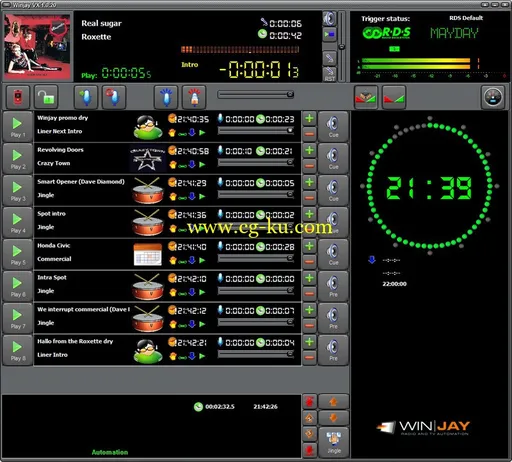This screenshot has width=512, height=462.
Task: Click the green plus on Honda Civic row
Action: 309,247
